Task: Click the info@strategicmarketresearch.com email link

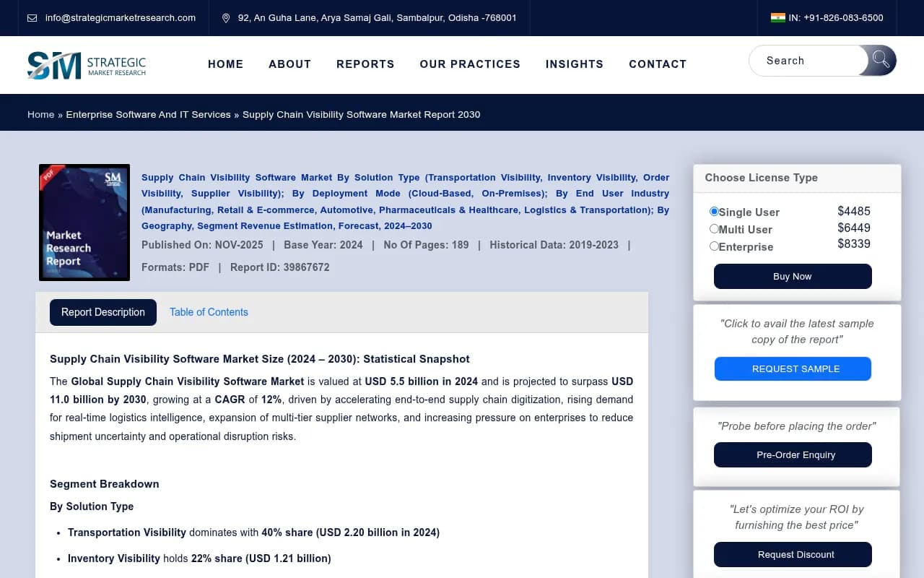Action: pos(120,18)
